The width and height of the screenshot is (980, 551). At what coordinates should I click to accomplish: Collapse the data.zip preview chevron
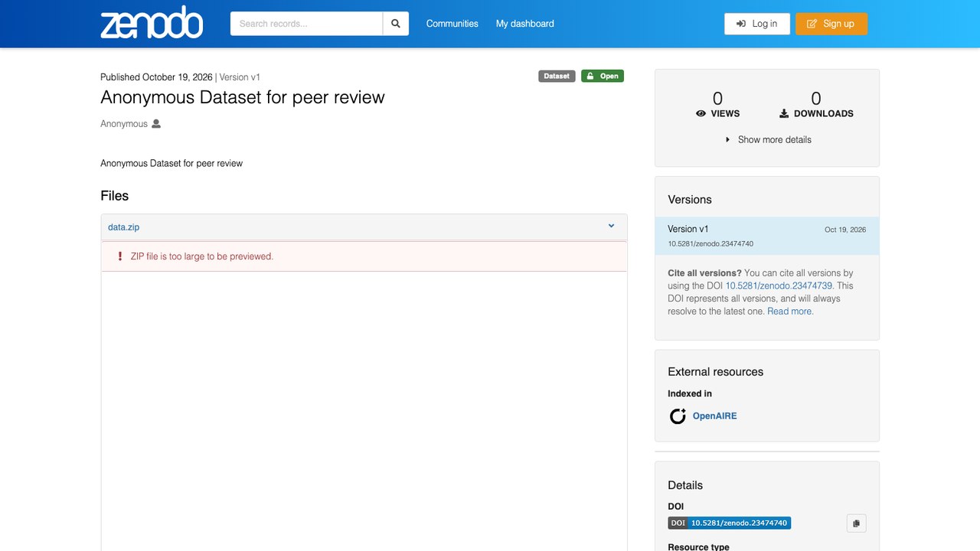tap(611, 226)
